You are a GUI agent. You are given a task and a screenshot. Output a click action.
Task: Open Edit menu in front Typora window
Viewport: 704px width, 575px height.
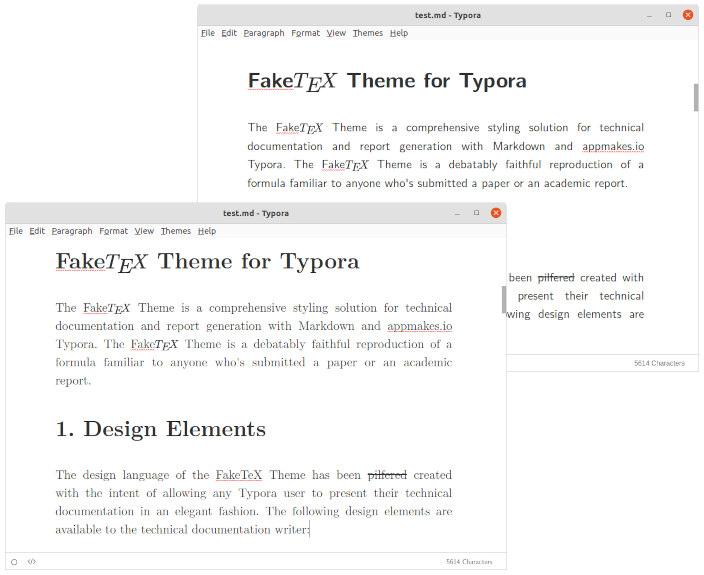[x=37, y=231]
